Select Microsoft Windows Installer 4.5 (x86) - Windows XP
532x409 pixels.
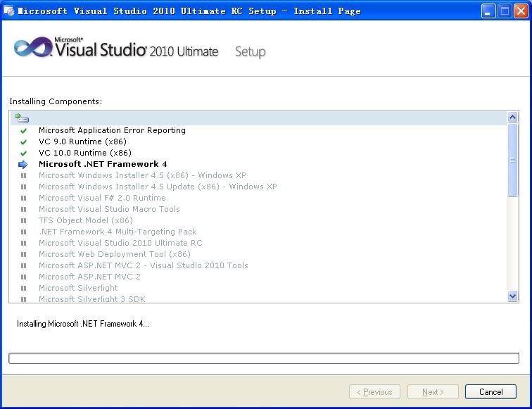[x=142, y=175]
